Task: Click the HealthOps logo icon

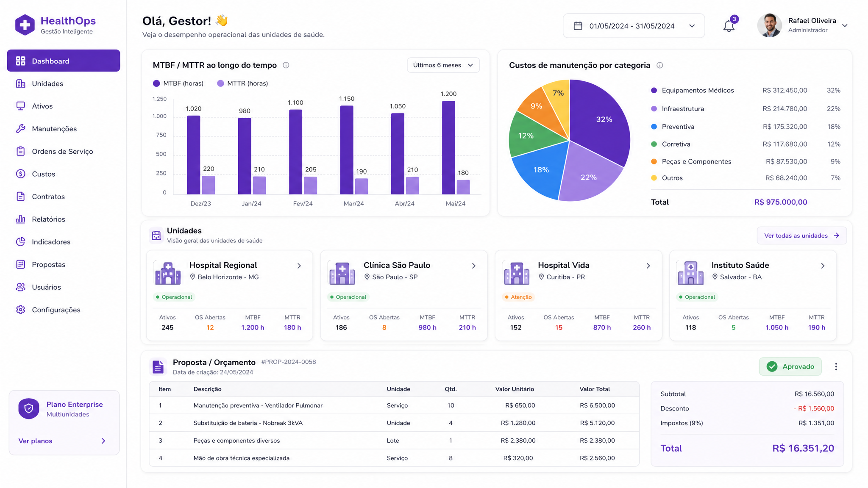Action: (25, 25)
